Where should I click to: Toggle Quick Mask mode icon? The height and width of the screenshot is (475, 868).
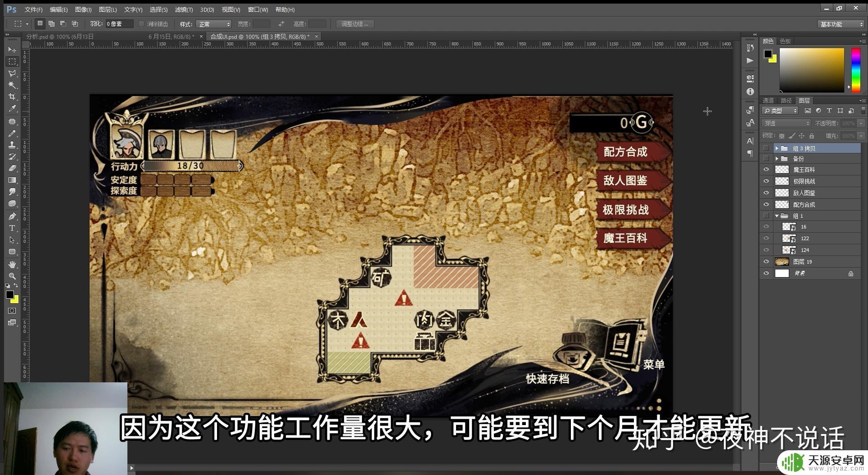(x=12, y=311)
